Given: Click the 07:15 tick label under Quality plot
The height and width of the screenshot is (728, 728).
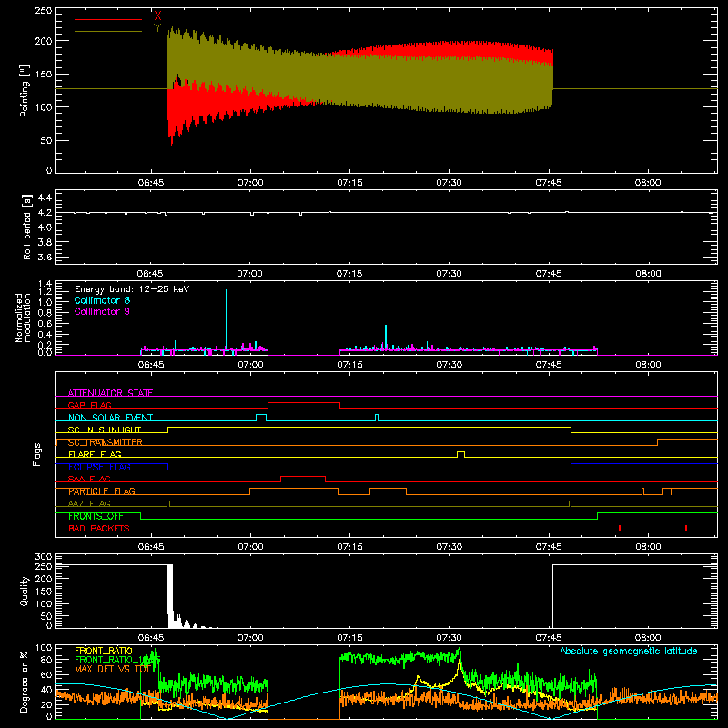Looking at the screenshot, I should (x=349, y=638).
